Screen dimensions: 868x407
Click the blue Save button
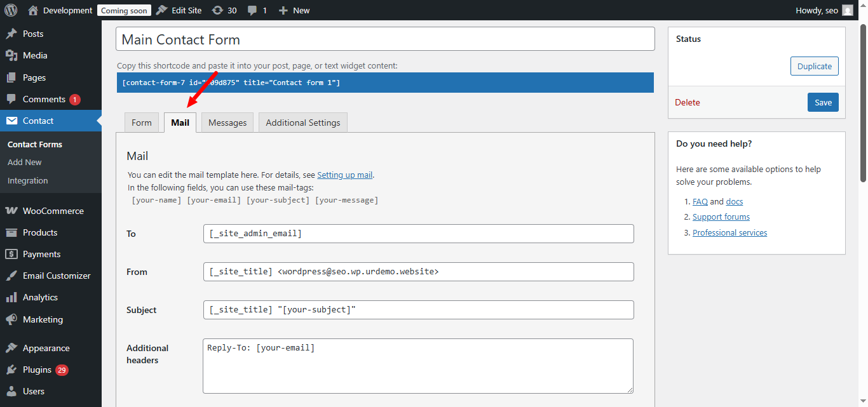pyautogui.click(x=823, y=102)
